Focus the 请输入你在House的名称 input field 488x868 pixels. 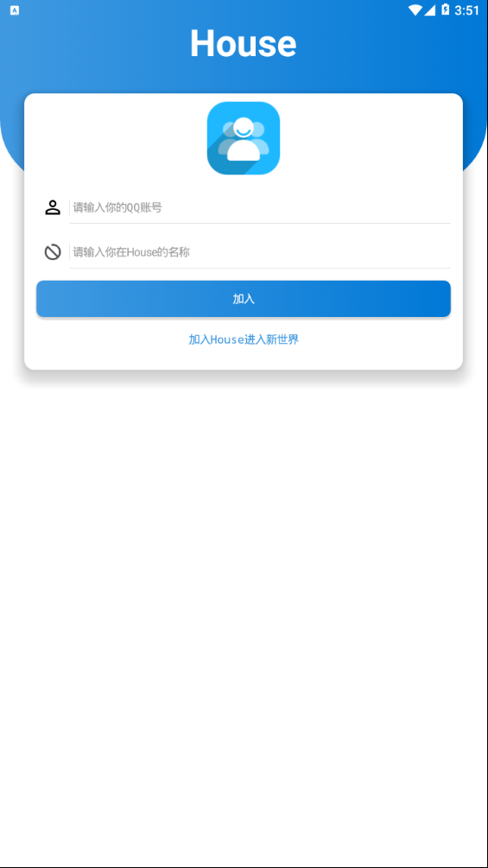coord(260,253)
